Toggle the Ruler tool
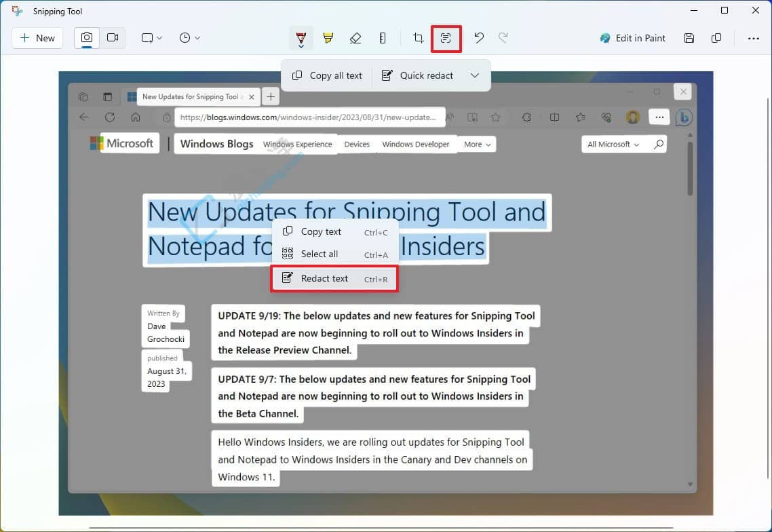The image size is (772, 532). pyautogui.click(x=383, y=38)
